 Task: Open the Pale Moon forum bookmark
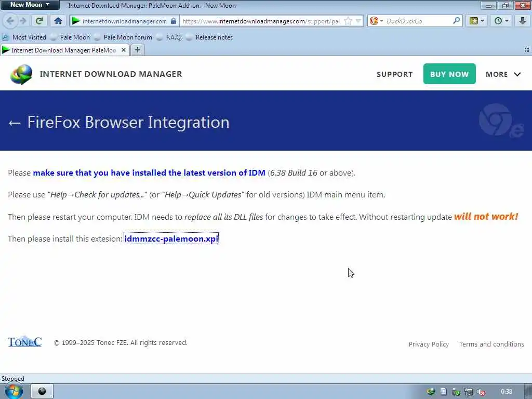click(123, 37)
